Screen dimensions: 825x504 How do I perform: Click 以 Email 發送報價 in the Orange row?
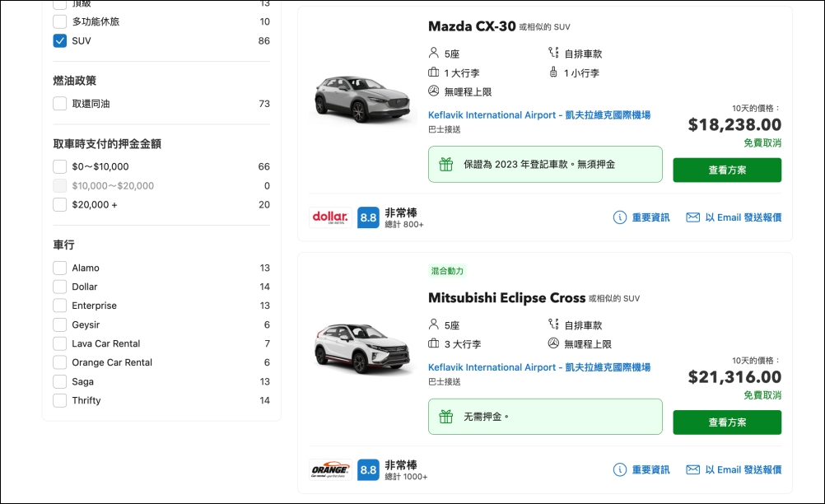tap(743, 469)
